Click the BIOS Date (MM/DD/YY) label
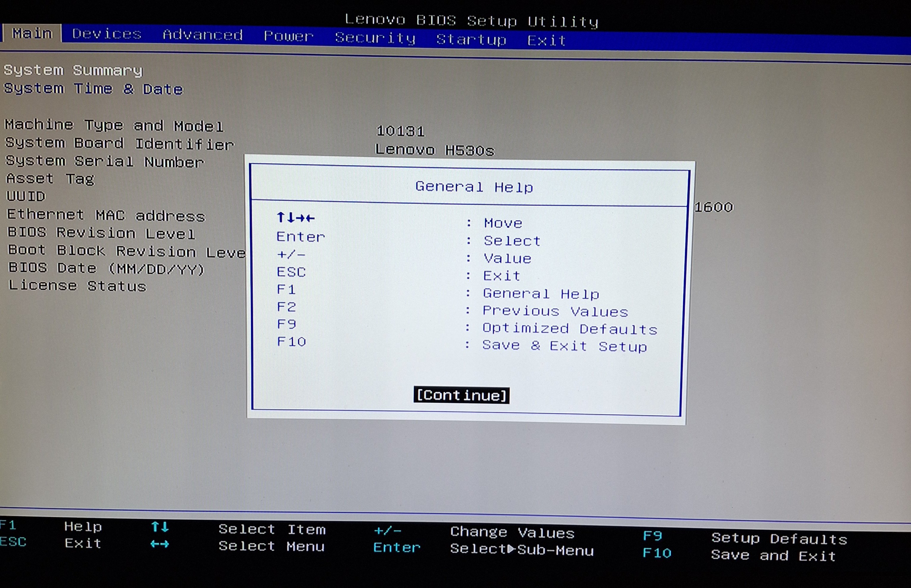Image resolution: width=911 pixels, height=588 pixels. tap(107, 269)
